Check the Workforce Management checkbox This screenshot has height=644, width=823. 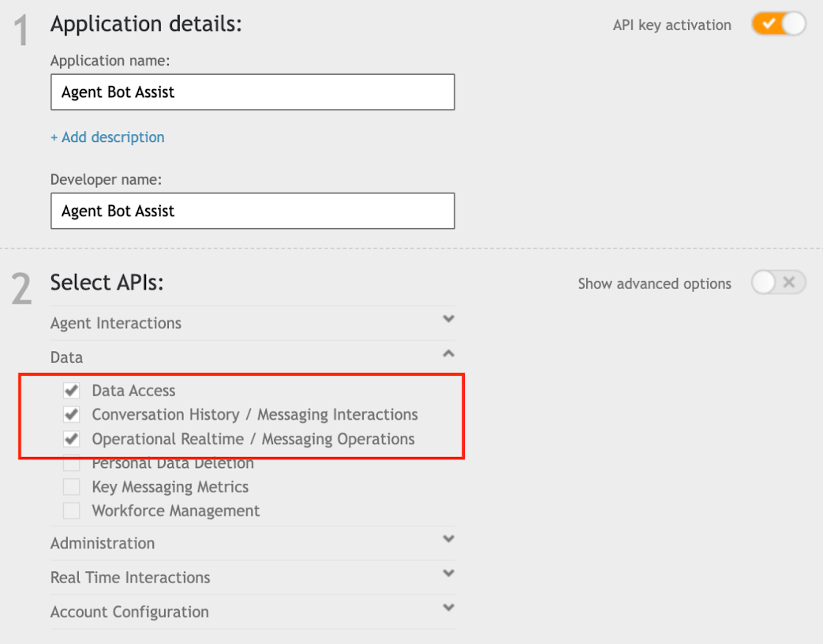71,511
